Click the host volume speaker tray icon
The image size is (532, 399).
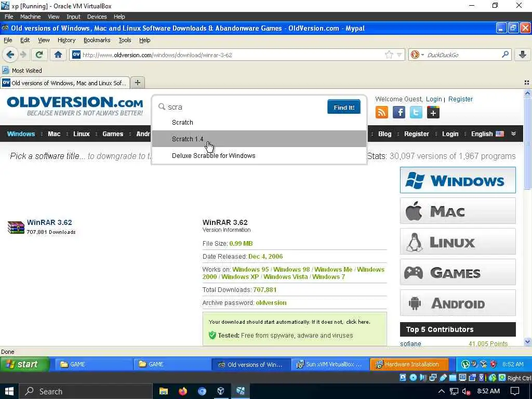(466, 392)
